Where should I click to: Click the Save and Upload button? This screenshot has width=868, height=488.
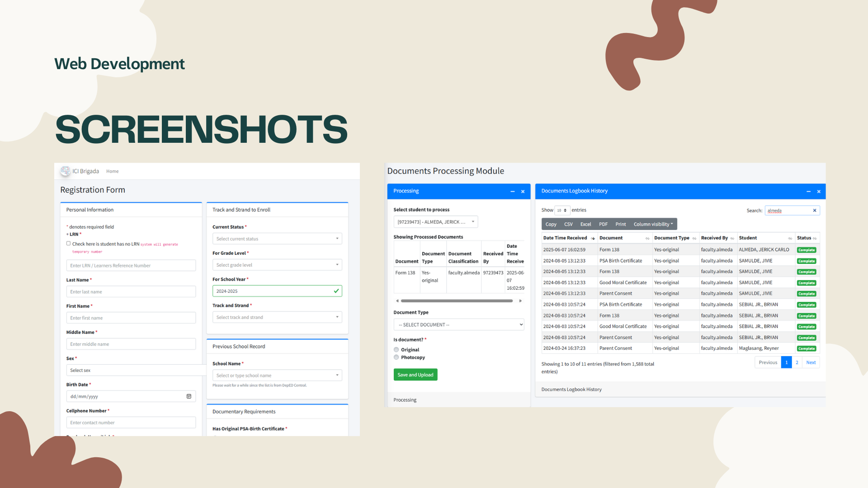click(x=415, y=374)
